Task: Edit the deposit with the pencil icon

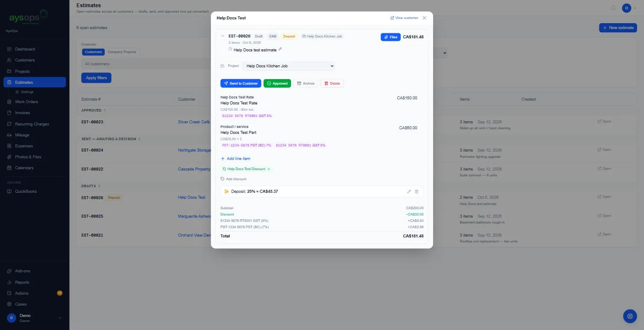Action: [409, 192]
